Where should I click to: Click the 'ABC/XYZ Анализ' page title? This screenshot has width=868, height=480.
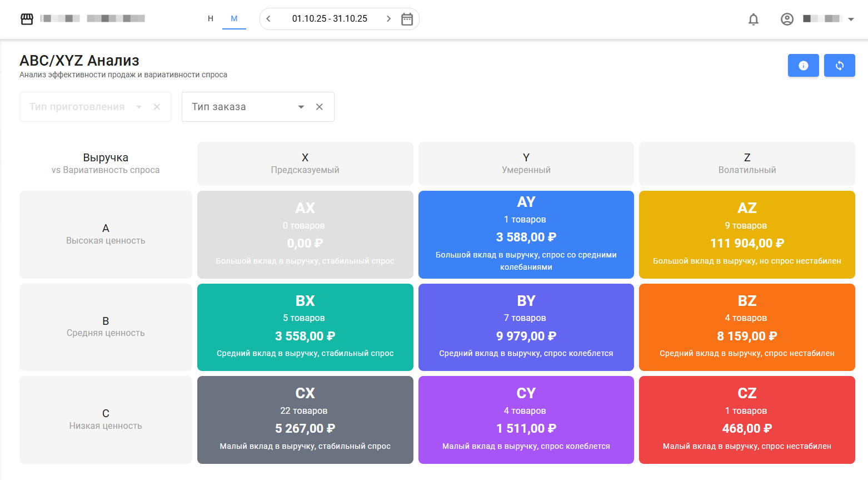tap(79, 61)
